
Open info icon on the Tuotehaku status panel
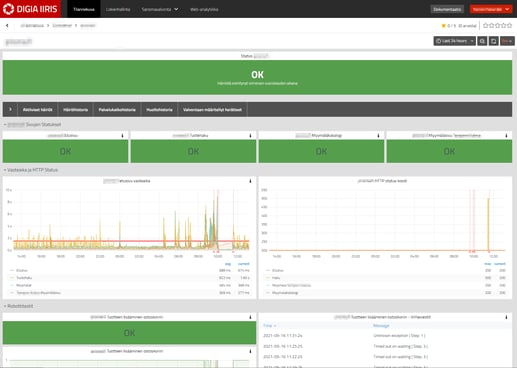pyautogui.click(x=250, y=135)
